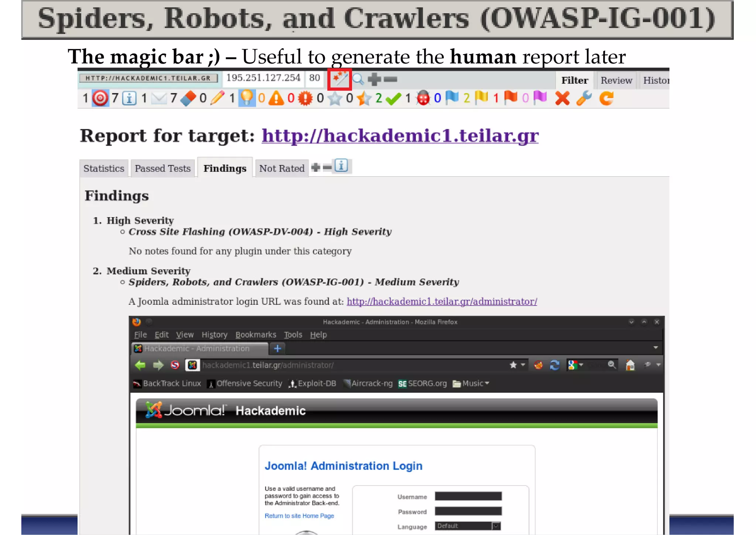The height and width of the screenshot is (535, 756).
Task: Click the home icon in Firefox toolbar
Action: [630, 365]
